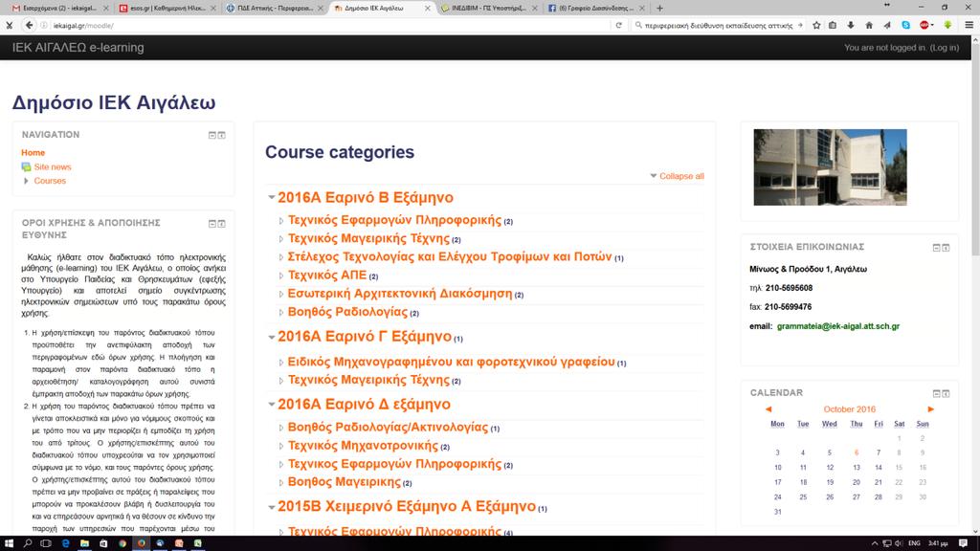Expand the Βοηθος Μαγειρικης subcategory arrow
The image size is (980, 551).
tap(281, 483)
